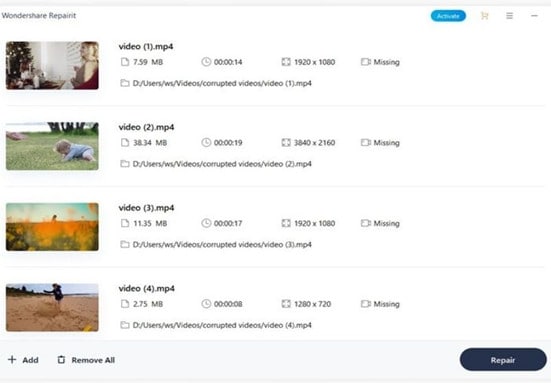Select the video (4).mp4 beach thumbnail
This screenshot has height=383, width=551.
(x=52, y=307)
